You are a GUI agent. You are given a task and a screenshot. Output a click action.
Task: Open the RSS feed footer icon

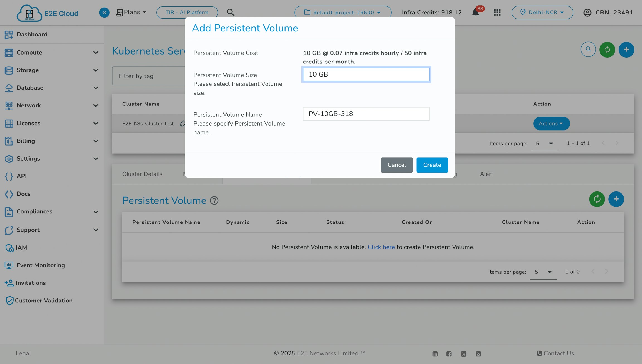click(x=478, y=354)
